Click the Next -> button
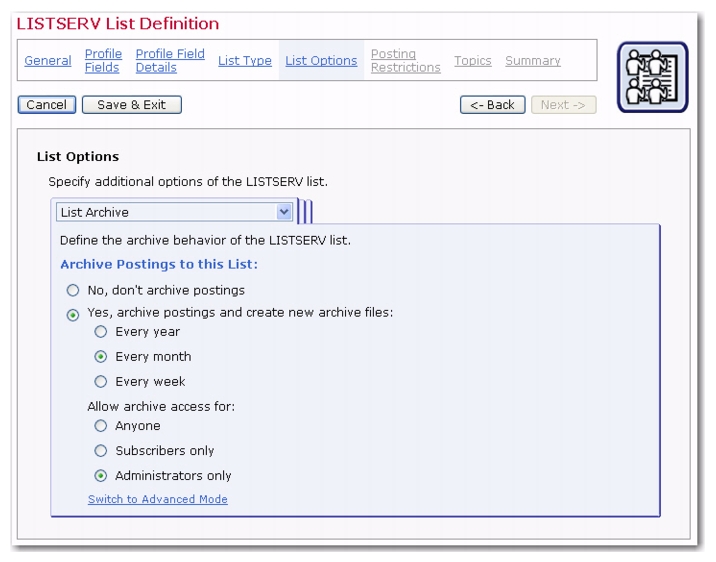This screenshot has width=716, height=562. click(563, 105)
